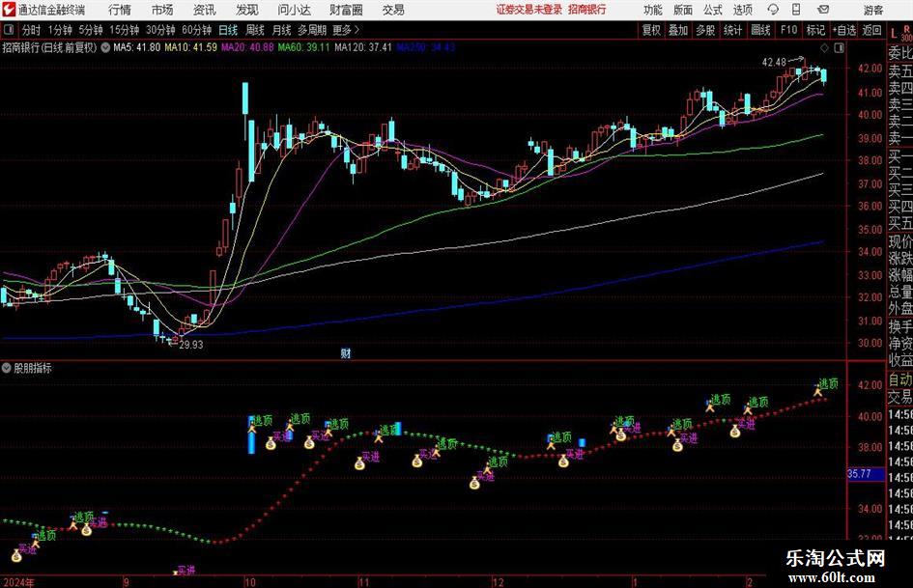Click the MA10: 41.59 indicator value
The height and width of the screenshot is (588, 913).
click(190, 47)
